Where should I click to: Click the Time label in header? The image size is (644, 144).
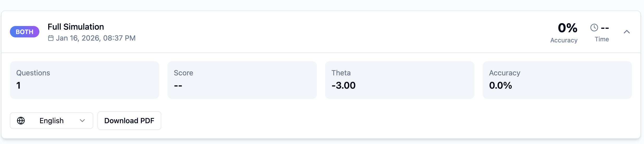[x=602, y=39]
